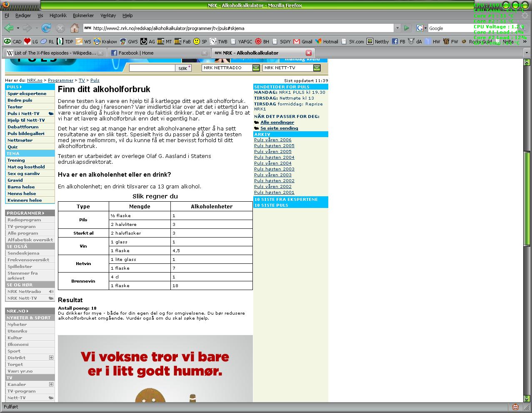Open the TDP bookmark

pos(65,41)
